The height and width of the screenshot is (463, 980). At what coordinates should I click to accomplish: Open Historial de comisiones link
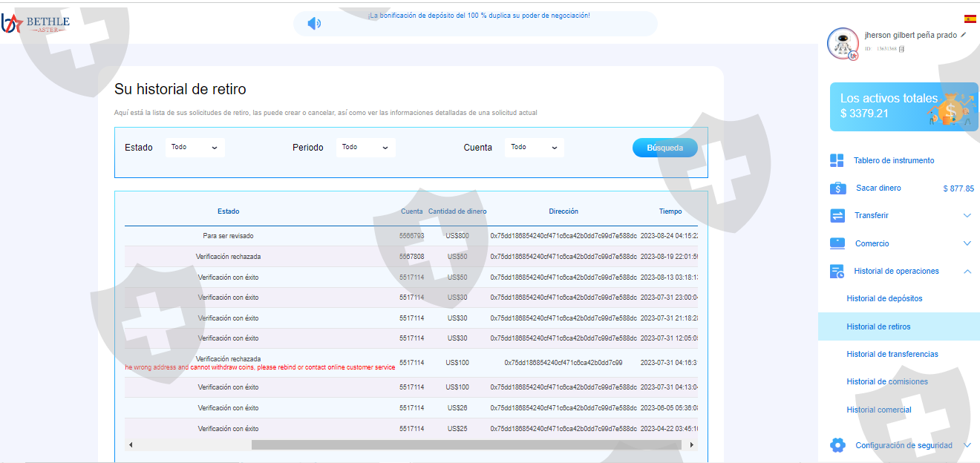(886, 381)
